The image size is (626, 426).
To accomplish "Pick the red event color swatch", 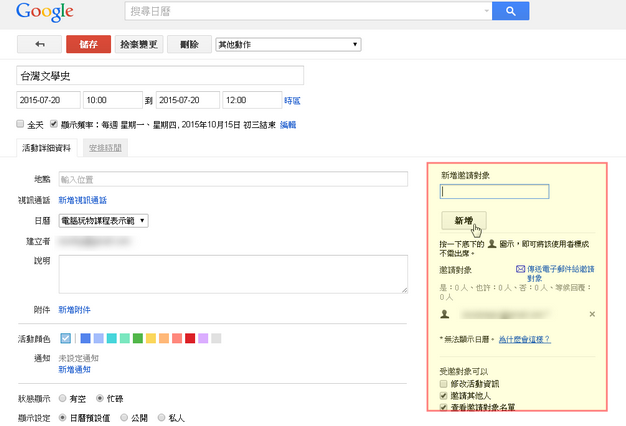I will click(190, 339).
